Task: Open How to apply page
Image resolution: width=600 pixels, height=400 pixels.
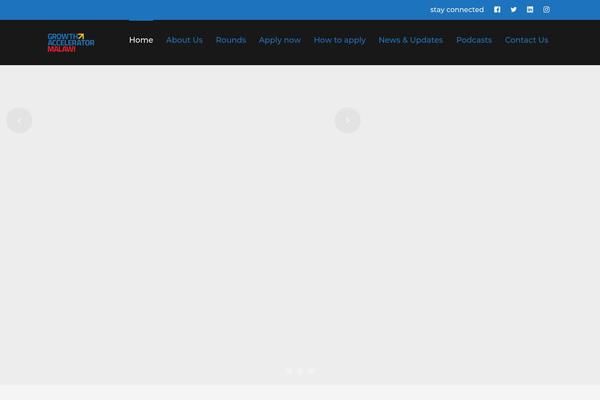Action: 340,40
